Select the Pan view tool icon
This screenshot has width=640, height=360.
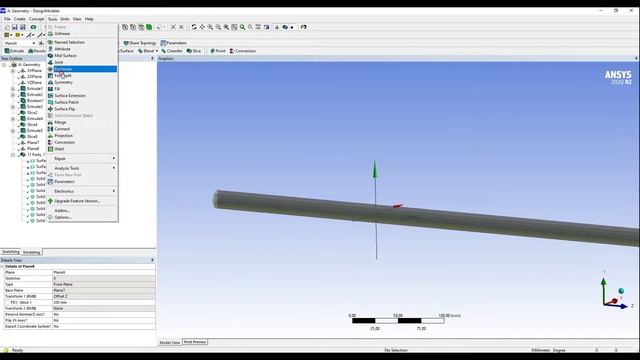tap(202, 27)
